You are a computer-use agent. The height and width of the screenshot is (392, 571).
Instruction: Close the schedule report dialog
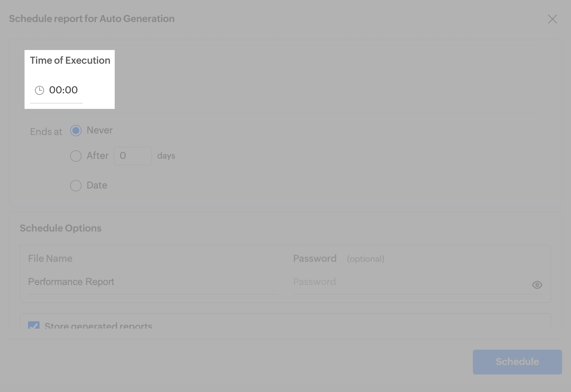click(x=553, y=19)
